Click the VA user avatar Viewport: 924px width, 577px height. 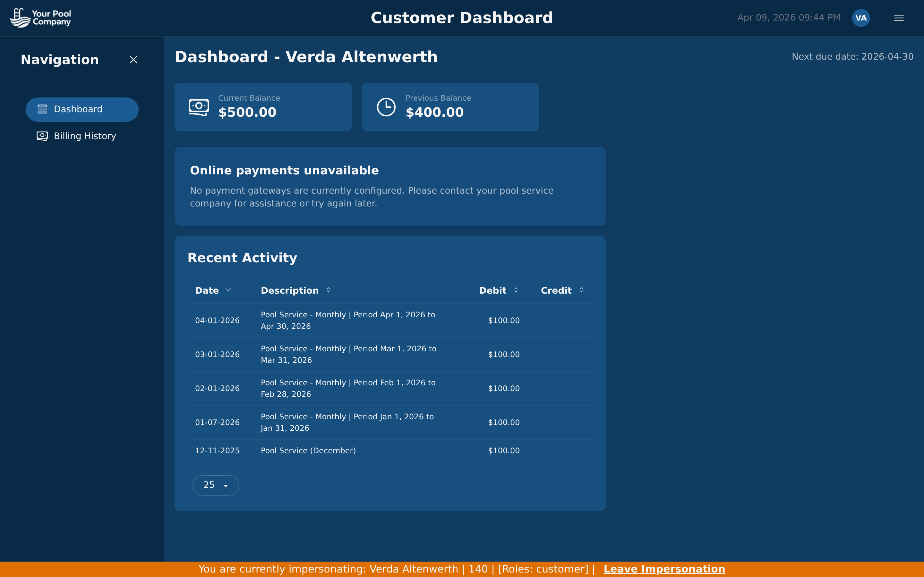(861, 18)
